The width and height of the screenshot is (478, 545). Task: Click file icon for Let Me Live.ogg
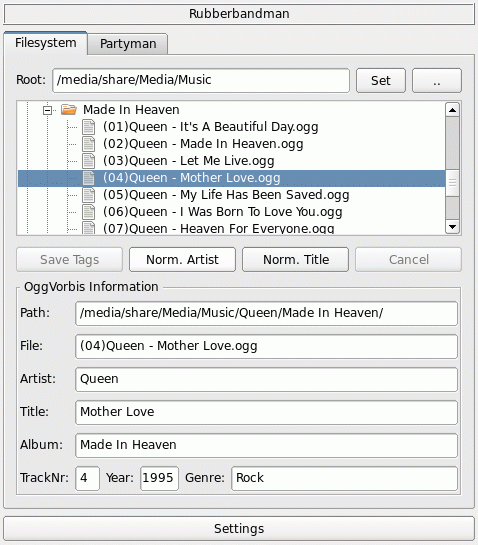[x=88, y=161]
